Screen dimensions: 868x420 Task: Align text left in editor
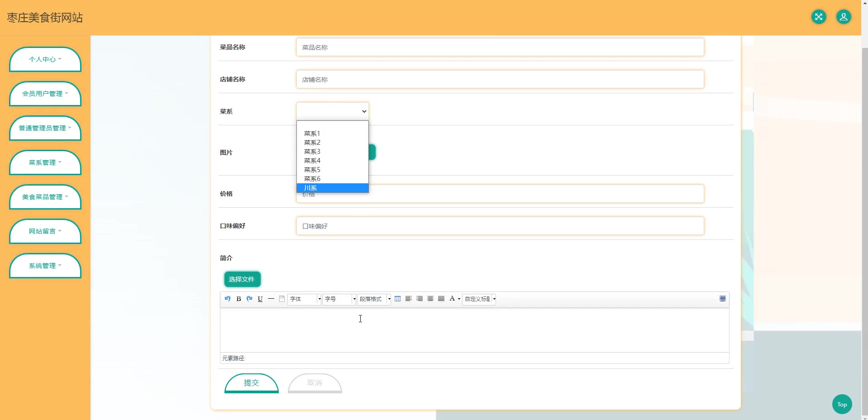tap(408, 299)
